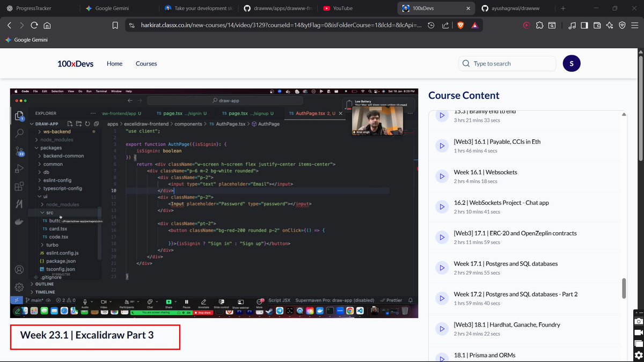Click the 100xDevs logo
Screen dimensions: 644x362
tap(75, 63)
